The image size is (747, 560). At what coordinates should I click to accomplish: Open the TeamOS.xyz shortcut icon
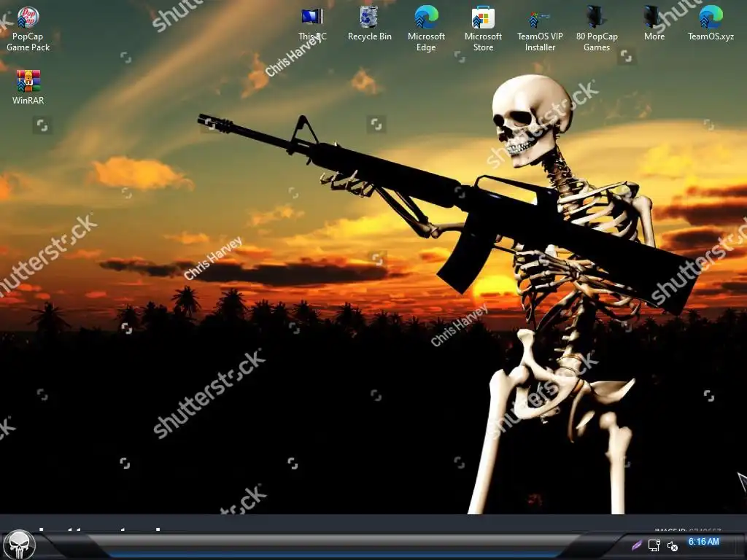(x=711, y=24)
